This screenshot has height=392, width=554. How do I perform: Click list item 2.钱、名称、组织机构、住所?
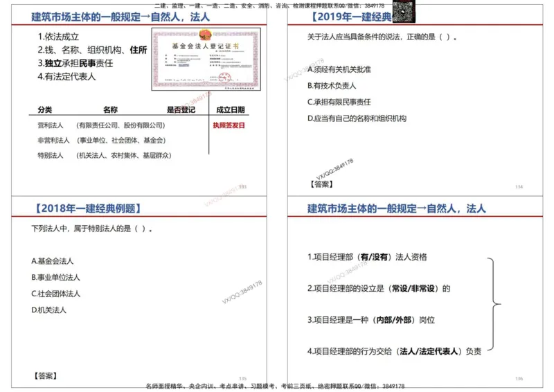tap(92, 50)
